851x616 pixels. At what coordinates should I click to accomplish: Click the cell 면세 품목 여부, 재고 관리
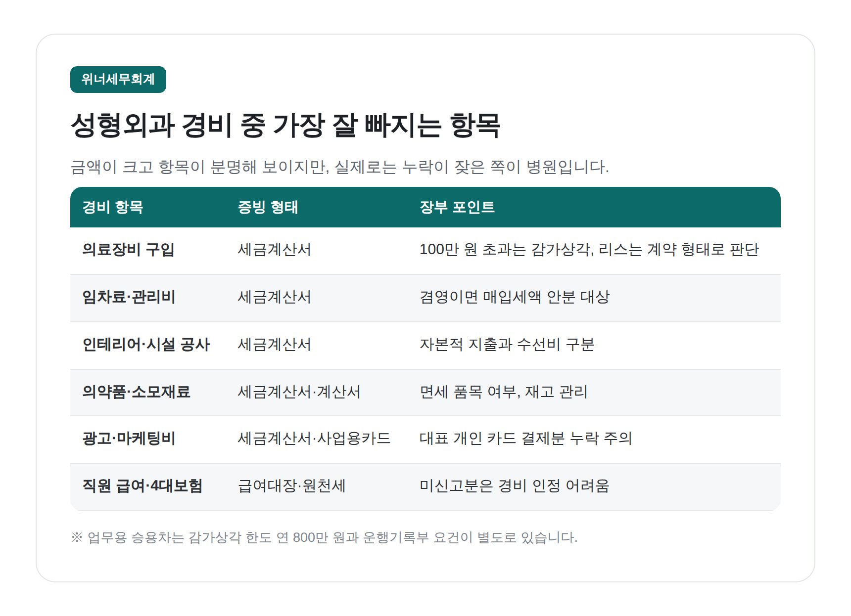504,392
